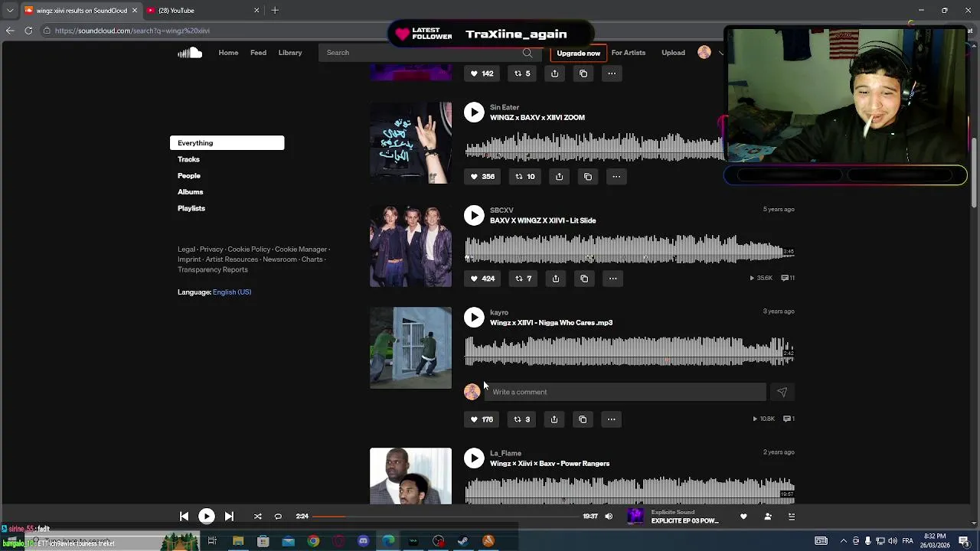The width and height of the screenshot is (980, 551).
Task: Share the ZOOM track by Sin Eater
Action: pyautogui.click(x=560, y=177)
